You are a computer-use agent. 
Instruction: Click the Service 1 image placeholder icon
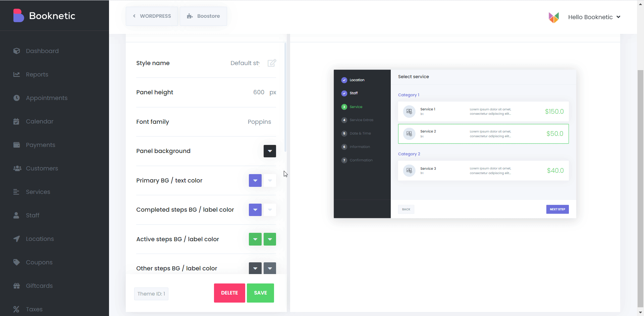coord(409,111)
